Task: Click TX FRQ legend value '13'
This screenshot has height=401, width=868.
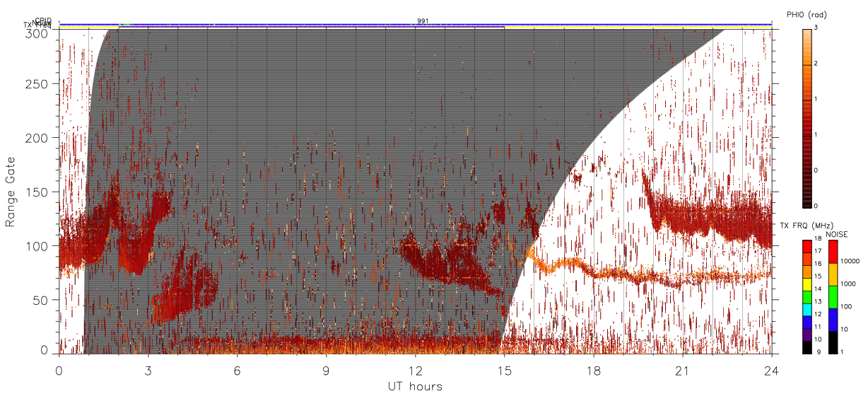Action: click(818, 301)
